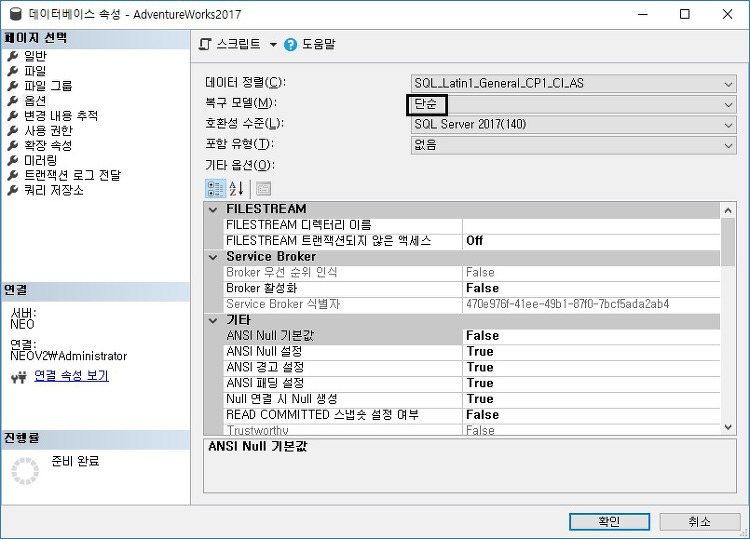Screen dimensions: 750x539
Task: Sort property grid alphabetically
Action: [x=237, y=189]
